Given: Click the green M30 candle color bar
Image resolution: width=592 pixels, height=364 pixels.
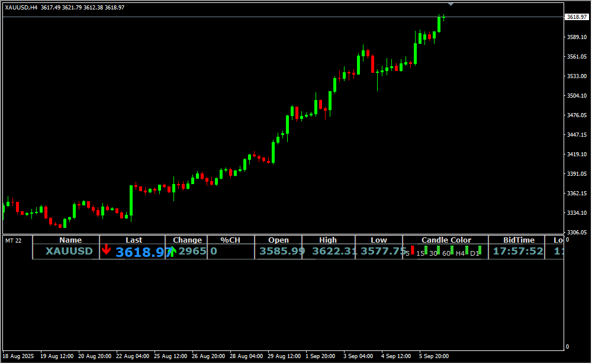Looking at the screenshot, I should [439, 250].
